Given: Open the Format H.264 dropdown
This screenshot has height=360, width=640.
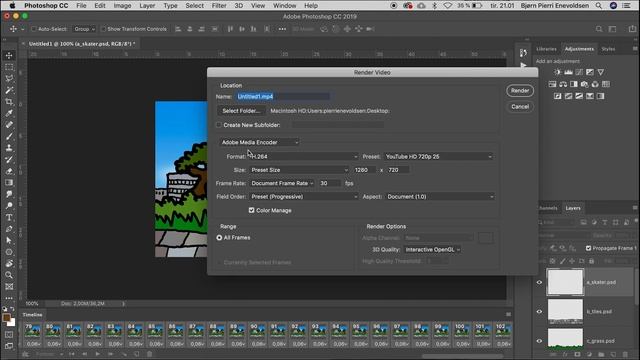Looking at the screenshot, I should click(x=304, y=156).
